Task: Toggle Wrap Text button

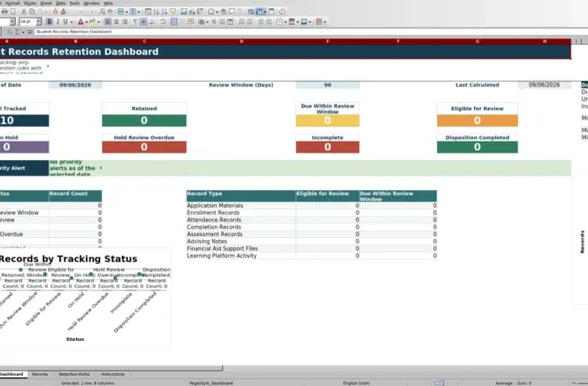Action: [x=163, y=22]
